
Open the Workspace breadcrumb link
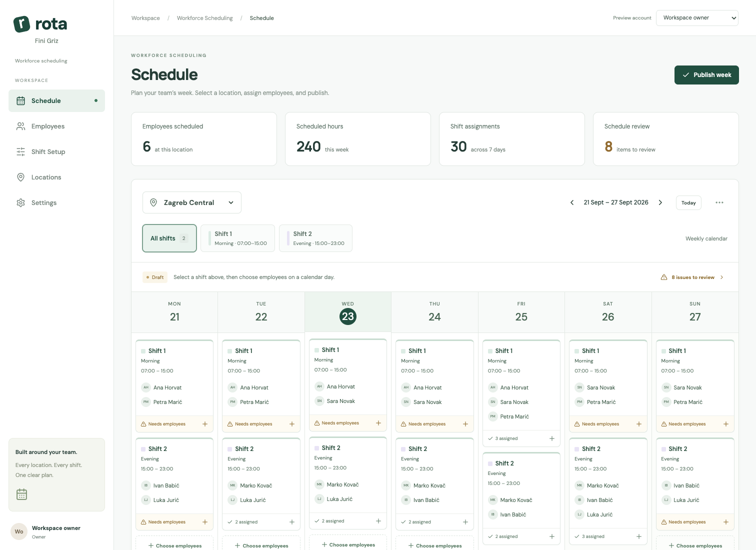pos(145,18)
